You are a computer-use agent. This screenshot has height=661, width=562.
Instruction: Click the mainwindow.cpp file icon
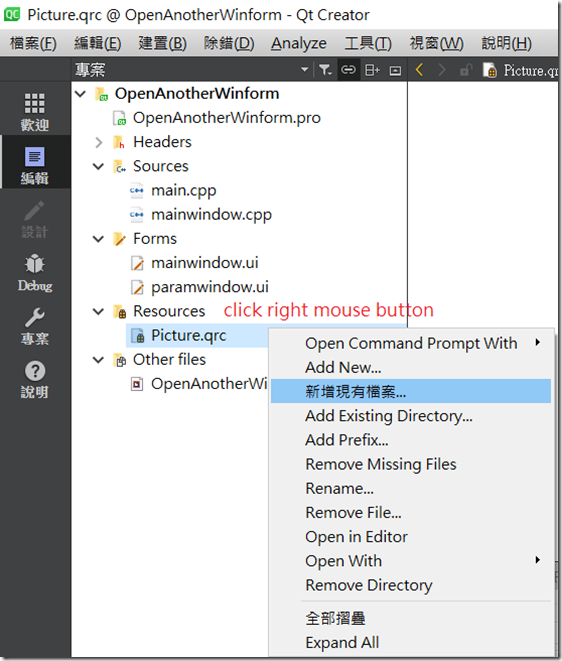click(136, 215)
